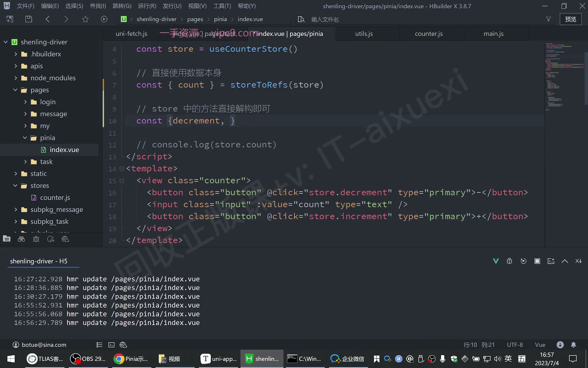Open the Vue language mode selector
The image size is (588, 368).
point(540,345)
